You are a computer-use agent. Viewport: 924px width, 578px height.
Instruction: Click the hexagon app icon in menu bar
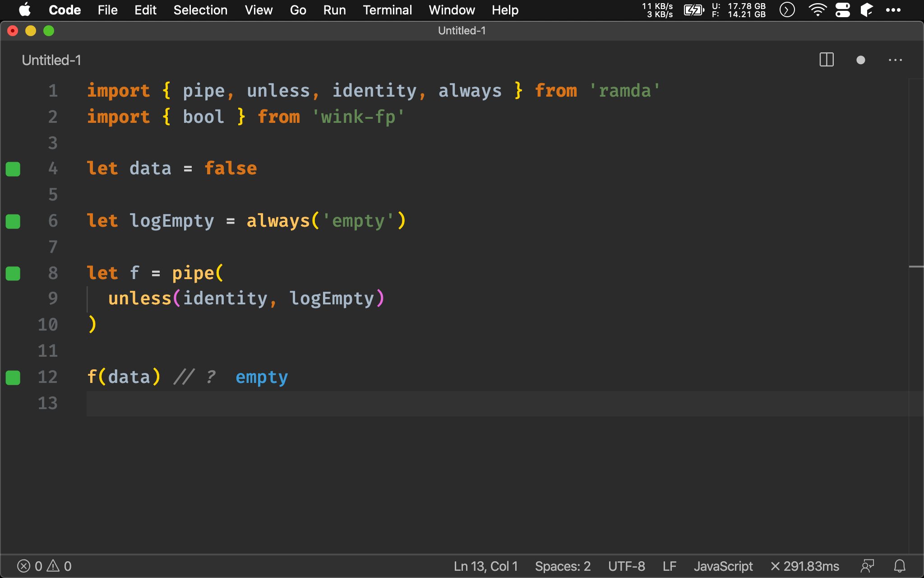(x=867, y=10)
